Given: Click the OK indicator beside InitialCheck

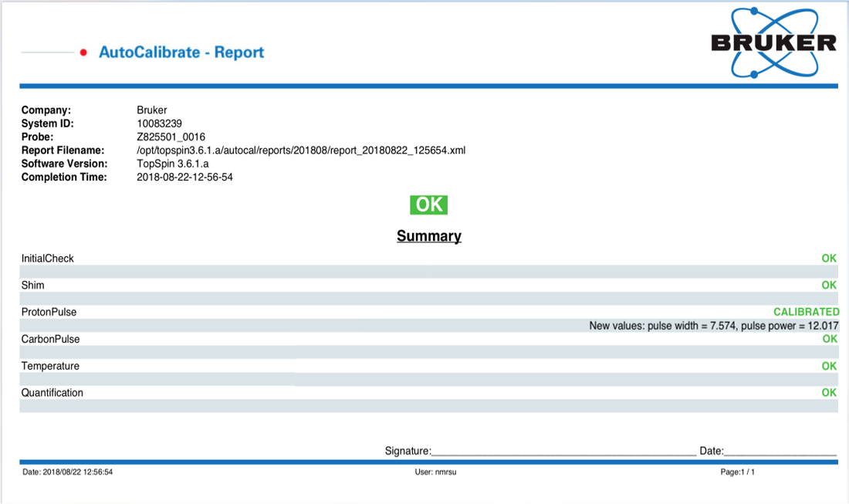Looking at the screenshot, I should point(828,258).
